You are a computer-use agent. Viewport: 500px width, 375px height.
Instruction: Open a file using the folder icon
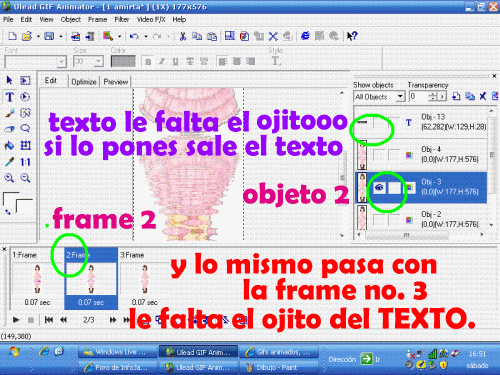(27, 36)
